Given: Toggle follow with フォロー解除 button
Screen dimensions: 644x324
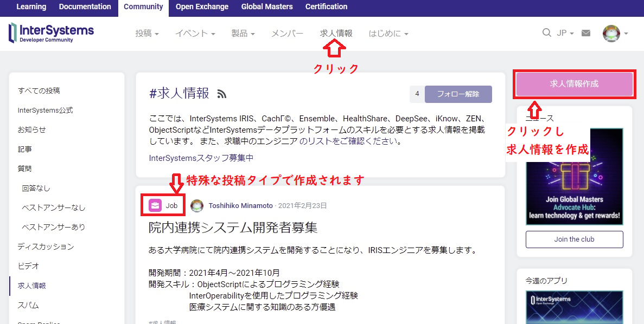Looking at the screenshot, I should click(x=458, y=94).
